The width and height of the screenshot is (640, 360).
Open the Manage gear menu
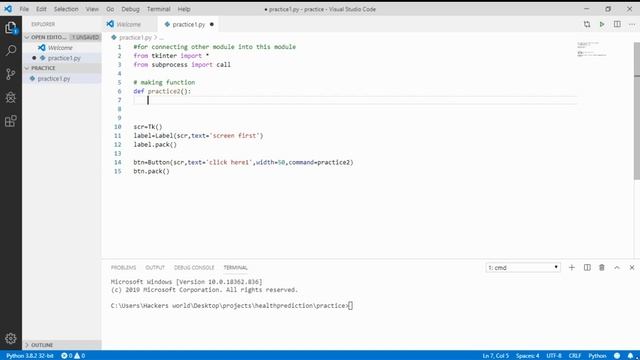(11, 338)
